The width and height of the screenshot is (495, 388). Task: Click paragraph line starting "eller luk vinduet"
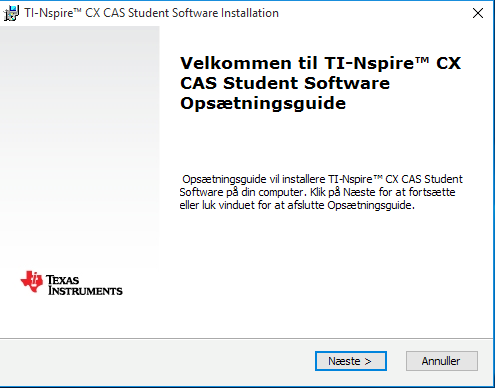point(297,205)
